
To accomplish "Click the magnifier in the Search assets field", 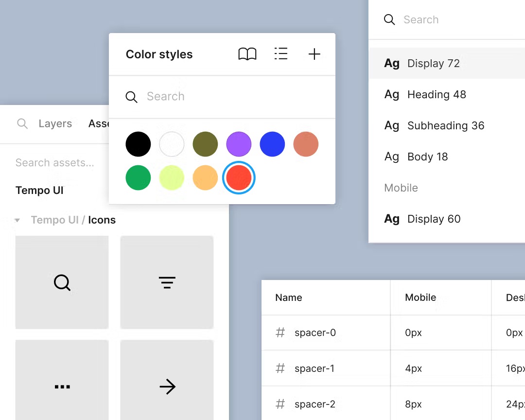I will tap(22, 123).
